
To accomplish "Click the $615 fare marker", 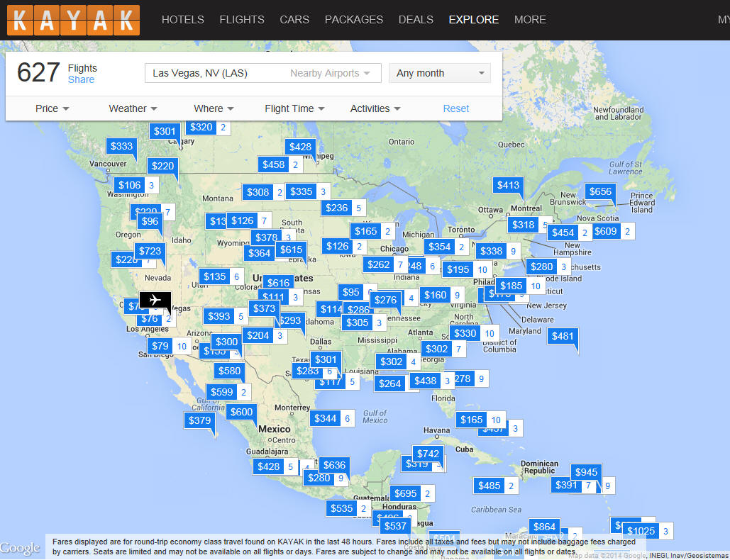I will coord(291,250).
